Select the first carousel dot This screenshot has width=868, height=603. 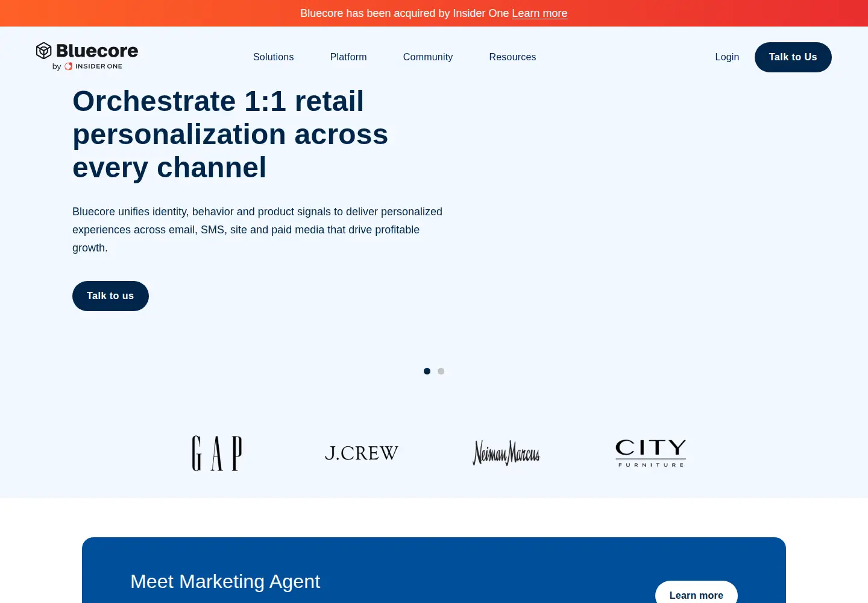click(x=427, y=371)
